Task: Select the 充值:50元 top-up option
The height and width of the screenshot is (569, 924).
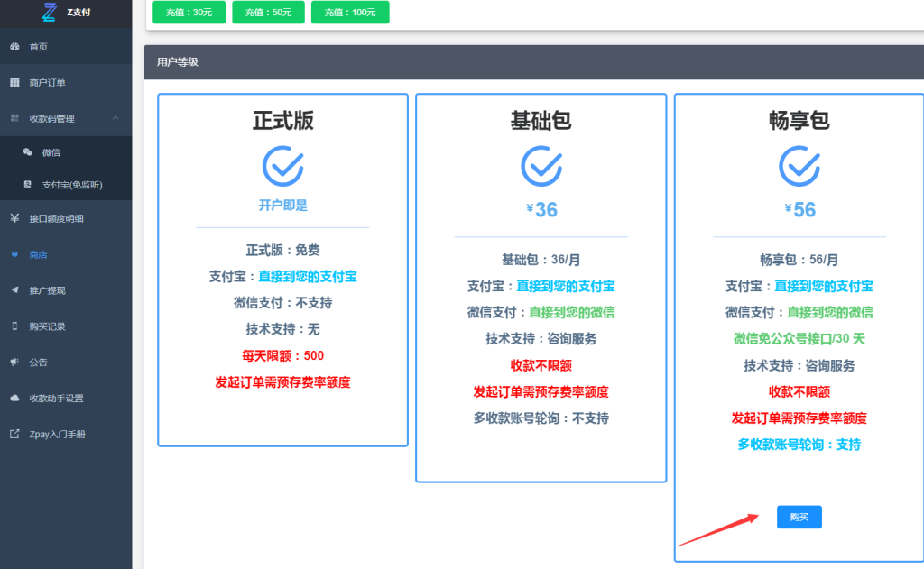Action: pos(268,14)
